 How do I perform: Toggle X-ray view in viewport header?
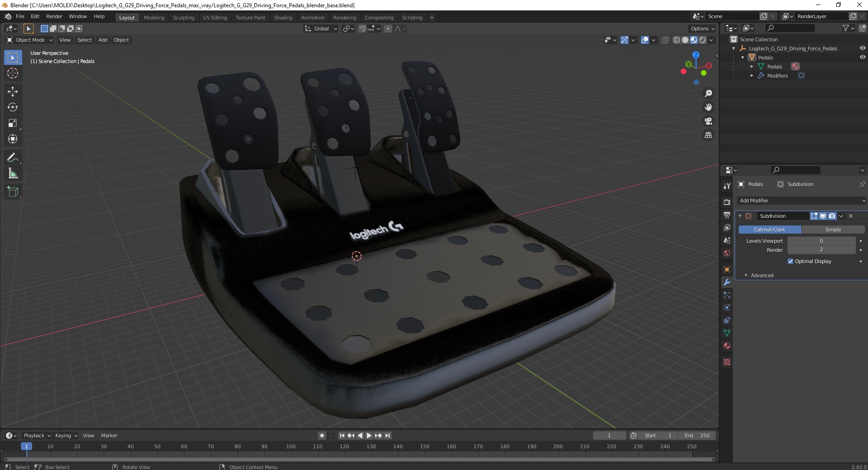[x=665, y=40]
